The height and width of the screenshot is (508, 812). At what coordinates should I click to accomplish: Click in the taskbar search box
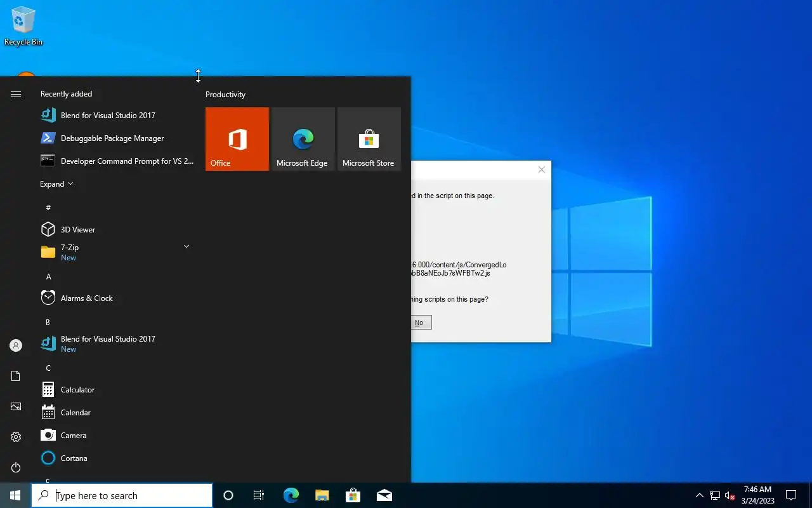click(122, 495)
